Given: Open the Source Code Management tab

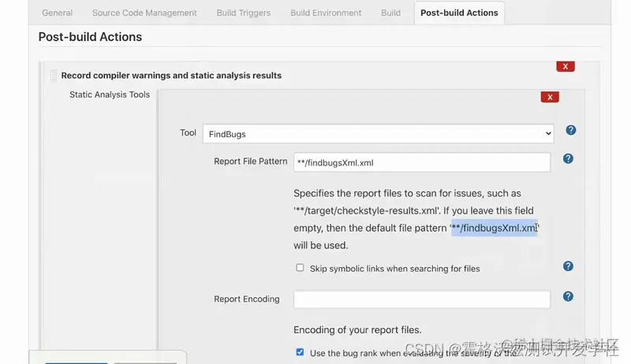Looking at the screenshot, I should 144,13.
